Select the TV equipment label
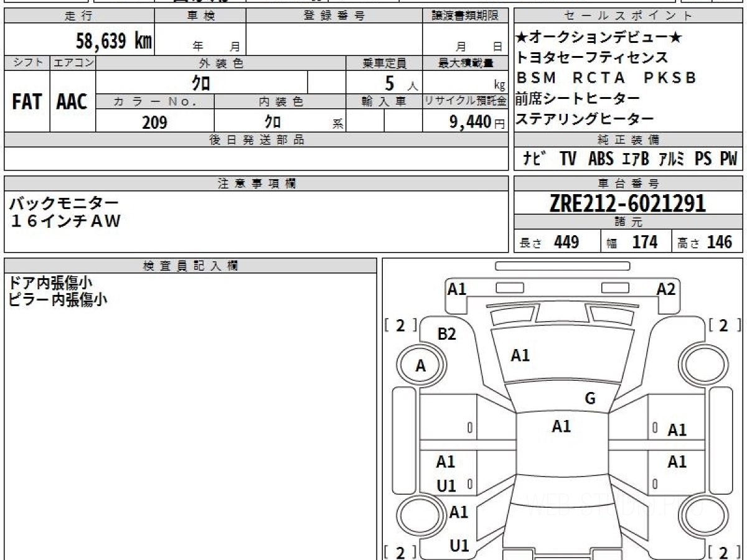This screenshot has height=560, width=747. pyautogui.click(x=568, y=159)
